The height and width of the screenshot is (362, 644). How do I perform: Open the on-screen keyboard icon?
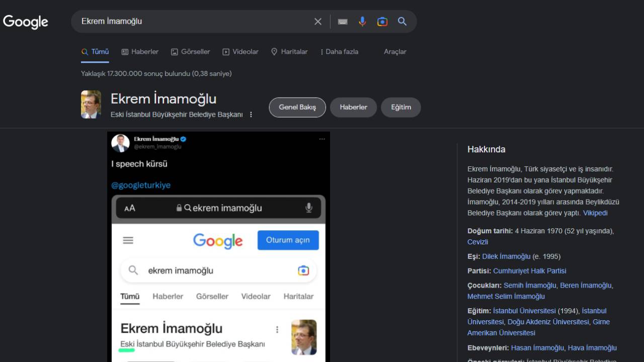(x=343, y=21)
